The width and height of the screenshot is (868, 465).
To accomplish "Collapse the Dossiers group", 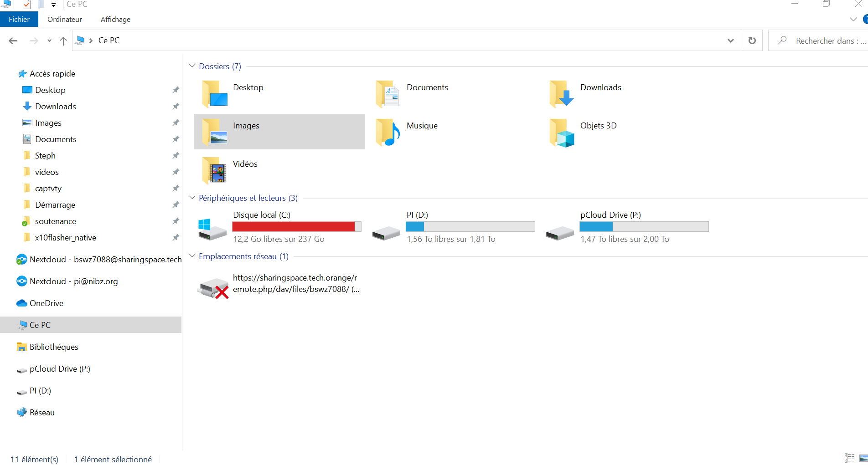I will coord(192,66).
